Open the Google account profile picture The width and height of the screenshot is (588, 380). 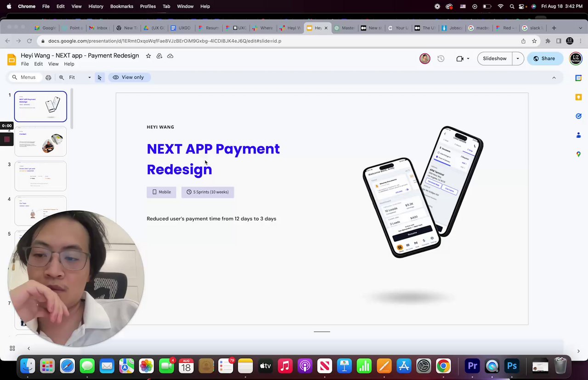pyautogui.click(x=576, y=58)
